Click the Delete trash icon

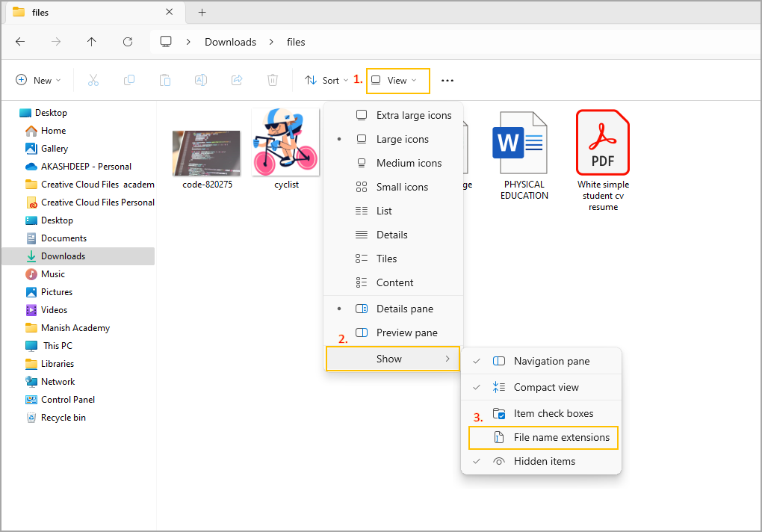coord(273,81)
